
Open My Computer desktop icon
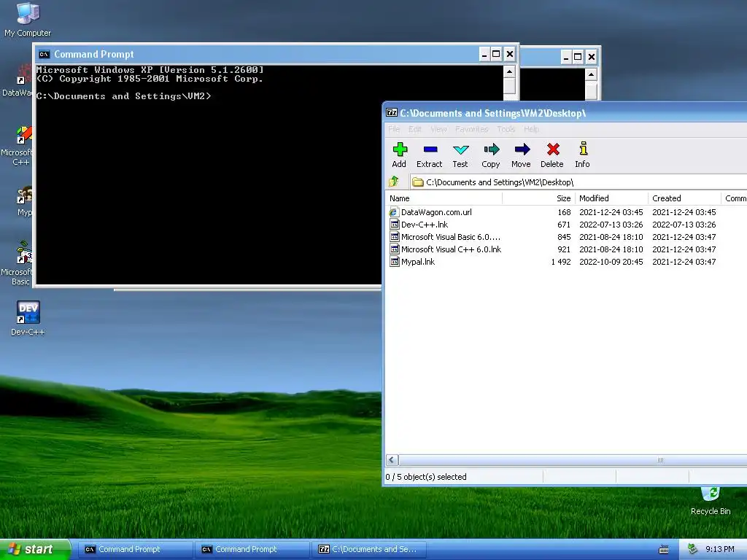point(28,19)
